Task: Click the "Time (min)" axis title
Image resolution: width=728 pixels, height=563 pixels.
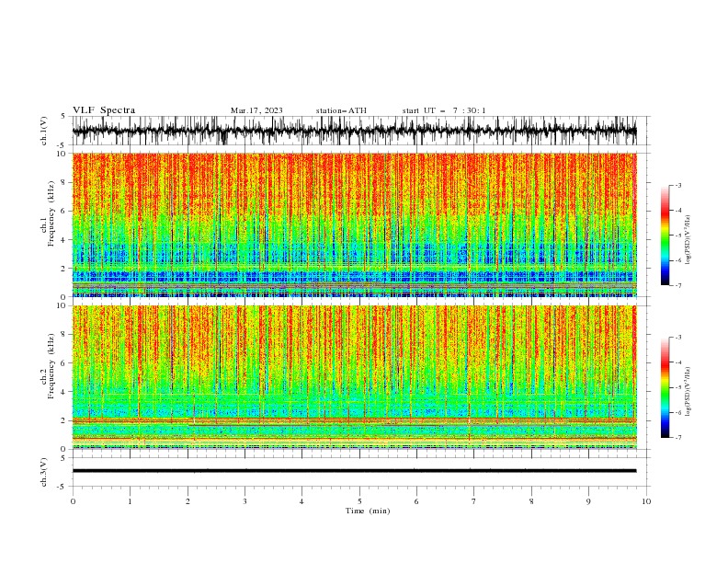Action: pos(368,511)
